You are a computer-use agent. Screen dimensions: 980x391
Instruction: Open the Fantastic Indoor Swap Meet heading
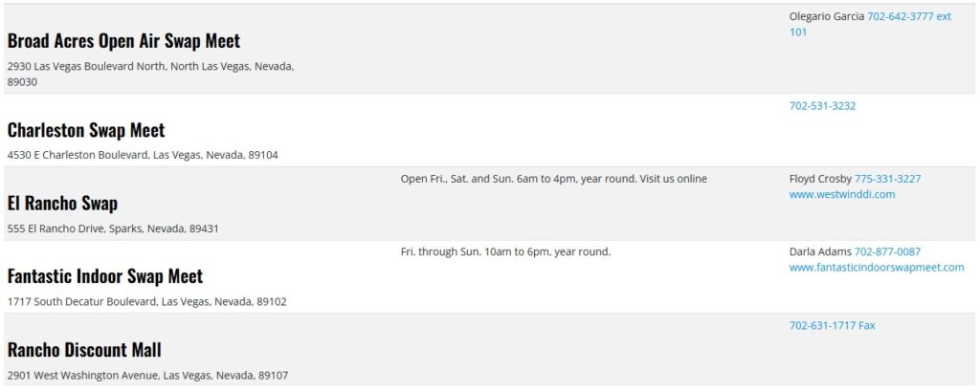(x=105, y=276)
